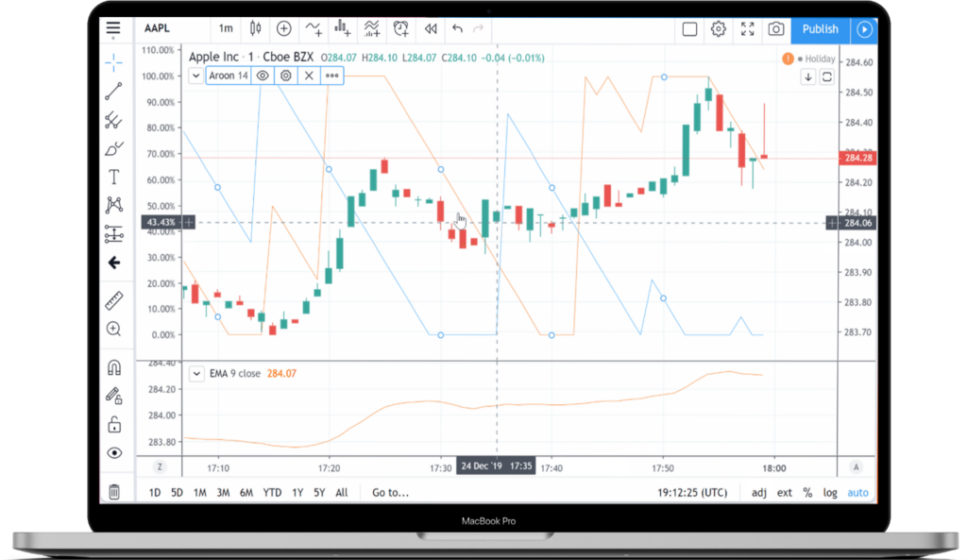
Task: Hide the Aroon 14 indicator
Action: 263,76
